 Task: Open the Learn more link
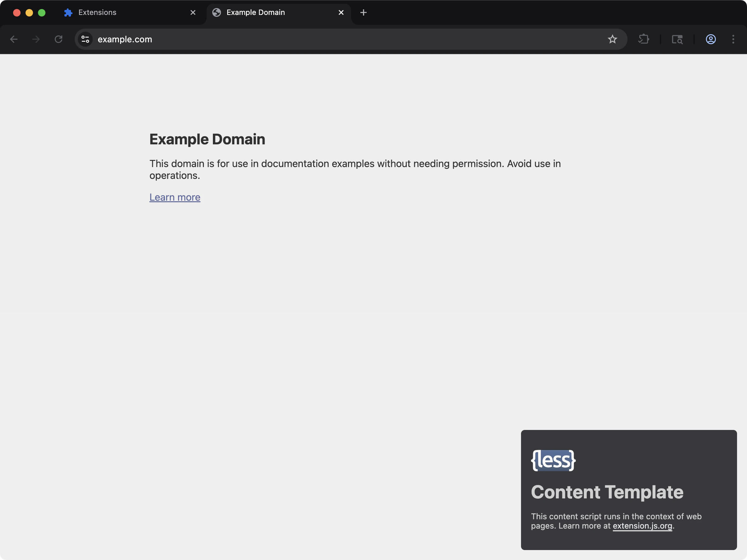(175, 197)
